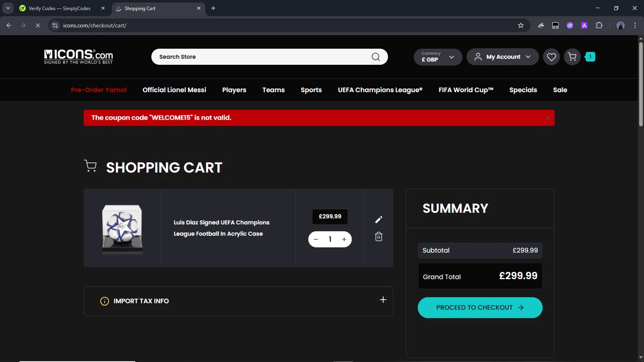Bookmark this page with the star icon
The width and height of the screenshot is (644, 362).
coord(521,25)
